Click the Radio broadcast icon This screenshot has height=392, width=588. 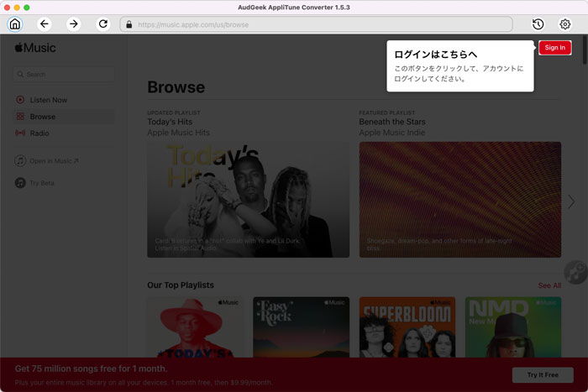pos(20,133)
